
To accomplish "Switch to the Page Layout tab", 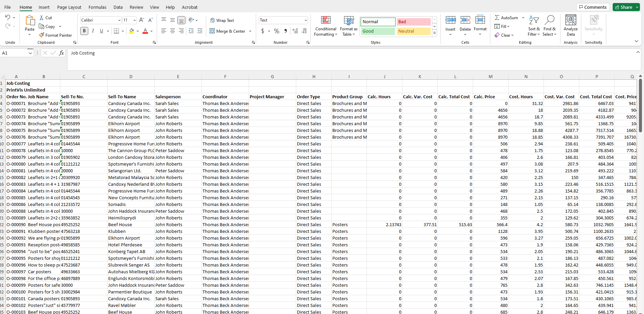I will click(x=69, y=7).
